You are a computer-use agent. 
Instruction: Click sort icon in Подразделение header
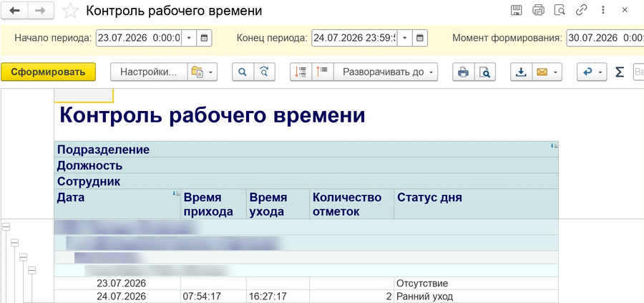[x=554, y=145]
